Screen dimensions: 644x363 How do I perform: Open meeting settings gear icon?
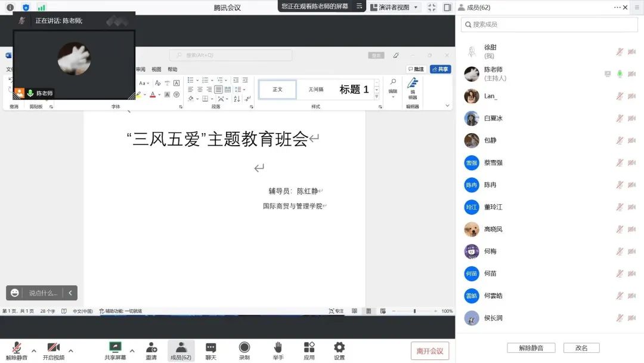[x=339, y=350]
